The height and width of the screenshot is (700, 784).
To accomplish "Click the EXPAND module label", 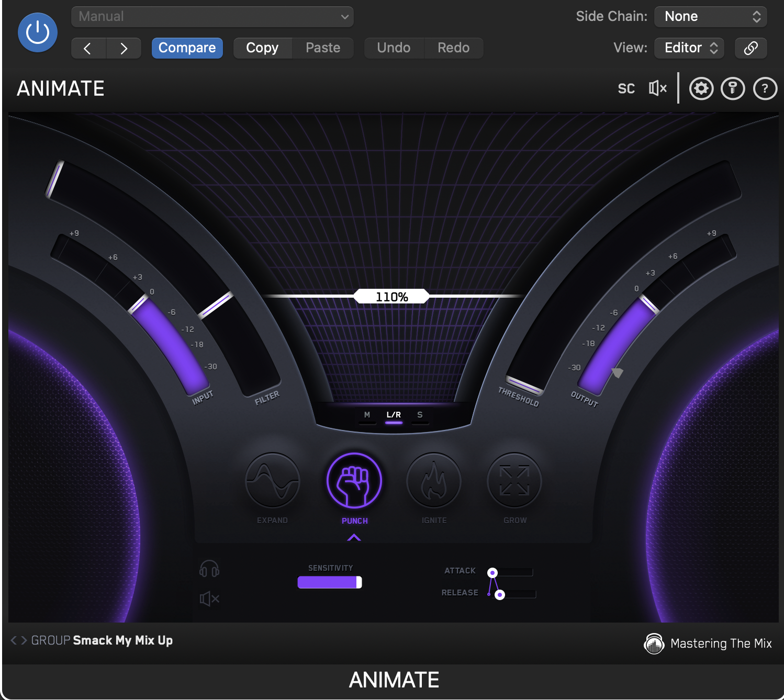I will point(272,521).
